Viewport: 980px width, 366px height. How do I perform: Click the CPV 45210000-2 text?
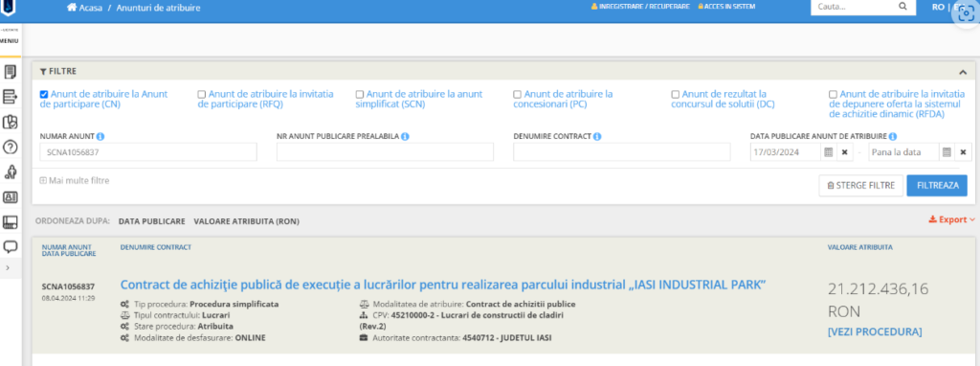[x=461, y=320]
